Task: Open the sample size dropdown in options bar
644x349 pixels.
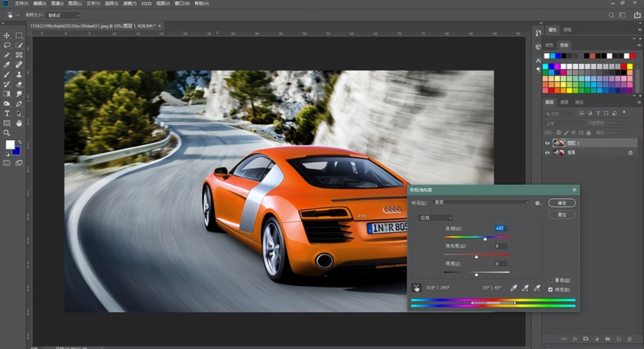Action: tap(63, 16)
